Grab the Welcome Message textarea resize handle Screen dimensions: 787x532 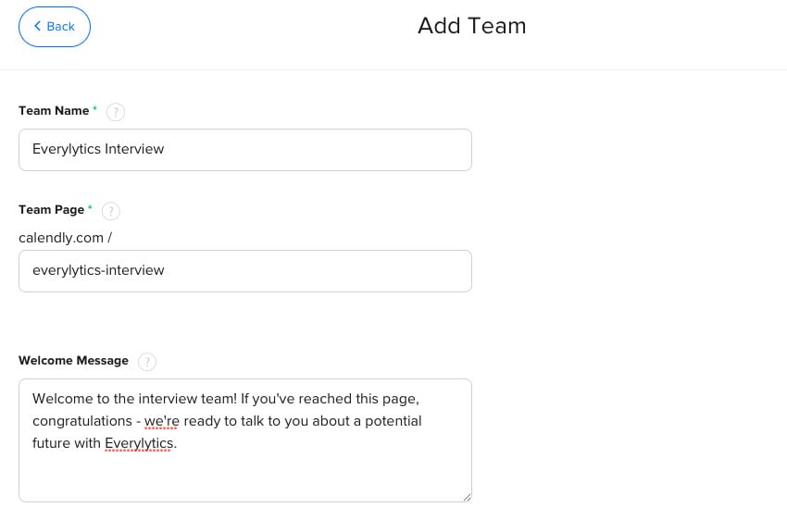coord(468,498)
